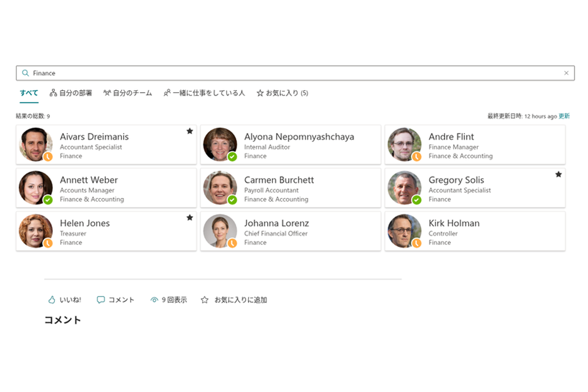This screenshot has width=588, height=392.
Task: Click 'Chief Financial Officer' title text
Action: [x=276, y=234]
